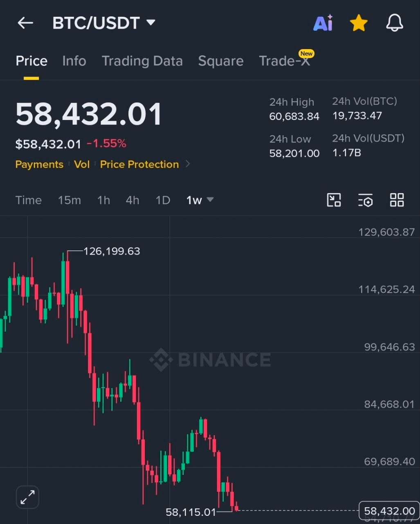Open the Square tab
The height and width of the screenshot is (524, 420).
221,61
